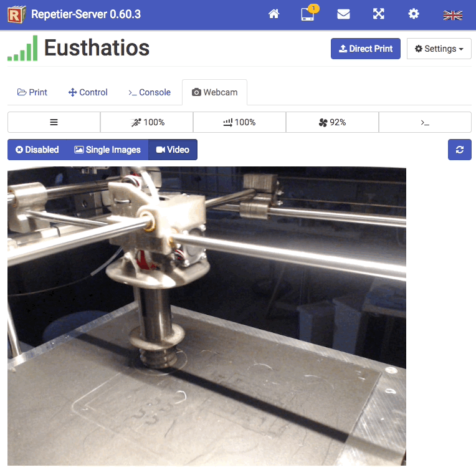
Task: Adjust fan speed at 92%
Action: coord(332,123)
